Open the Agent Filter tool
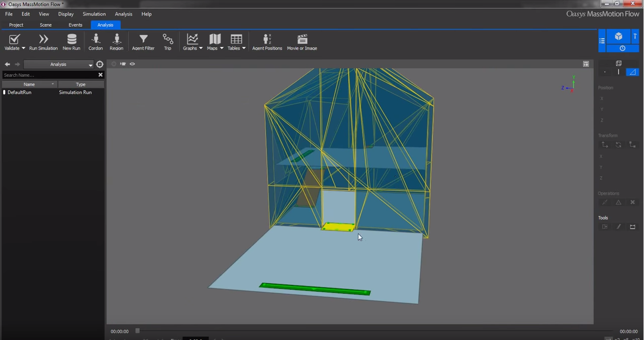Viewport: 644px width, 340px height. click(143, 42)
